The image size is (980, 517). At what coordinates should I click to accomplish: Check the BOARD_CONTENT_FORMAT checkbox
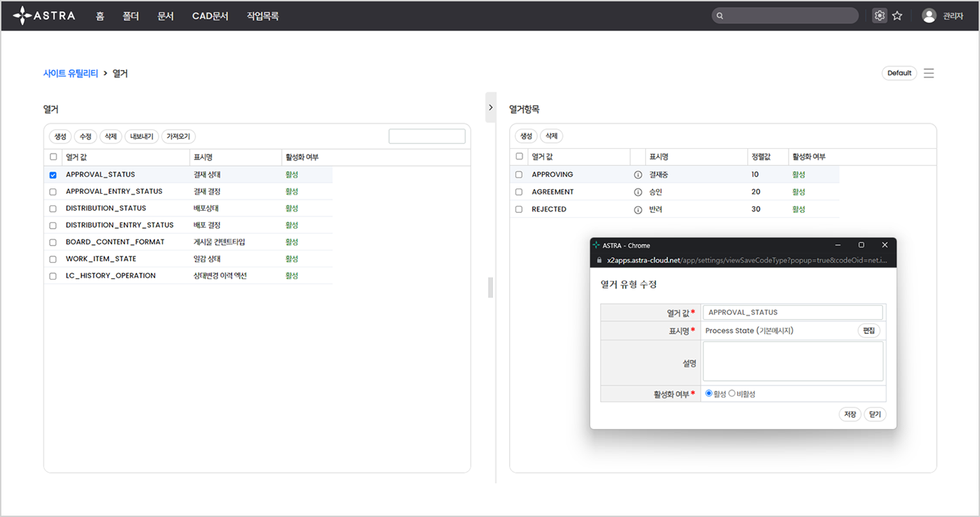(53, 242)
